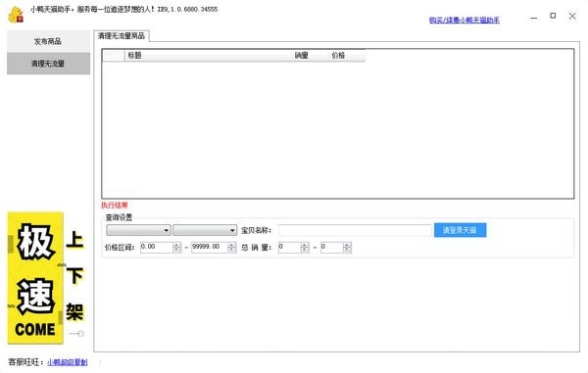Minimize the 小鸭天猫助手 window
This screenshot has height=373, width=588.
point(534,17)
